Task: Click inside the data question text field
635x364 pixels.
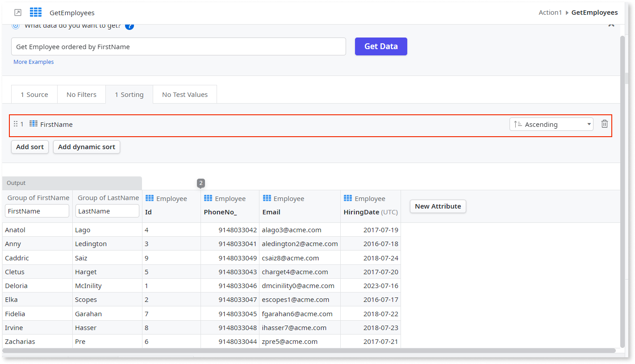Action: coord(179,46)
